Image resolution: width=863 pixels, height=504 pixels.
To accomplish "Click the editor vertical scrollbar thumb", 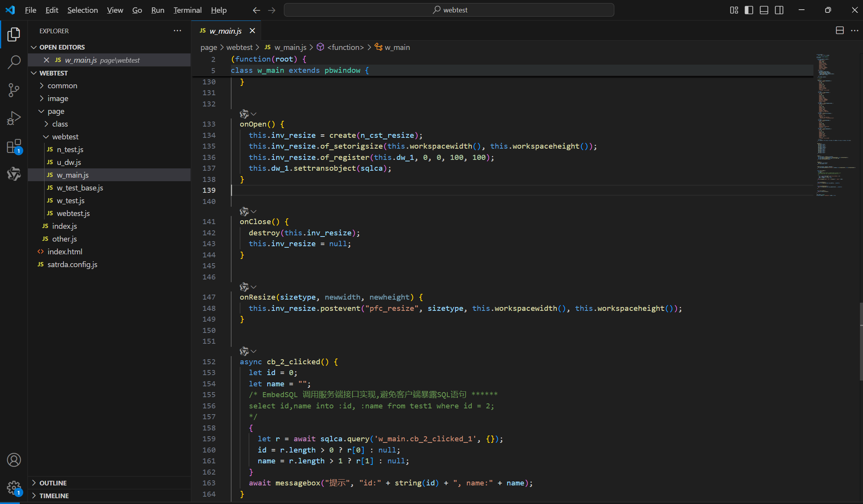I will pos(861,341).
